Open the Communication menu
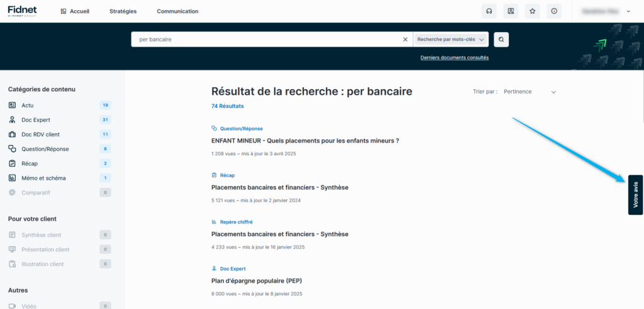The image size is (644, 309). (x=177, y=11)
